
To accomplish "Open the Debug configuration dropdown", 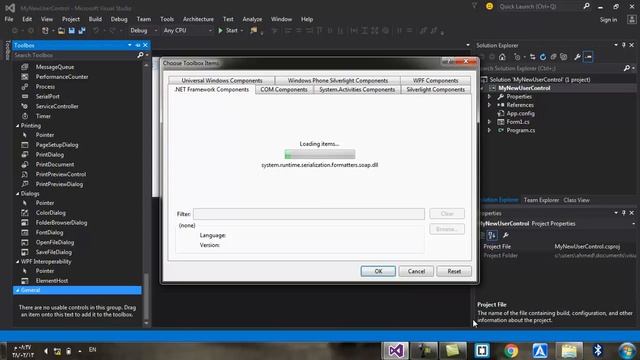I will click(x=143, y=31).
